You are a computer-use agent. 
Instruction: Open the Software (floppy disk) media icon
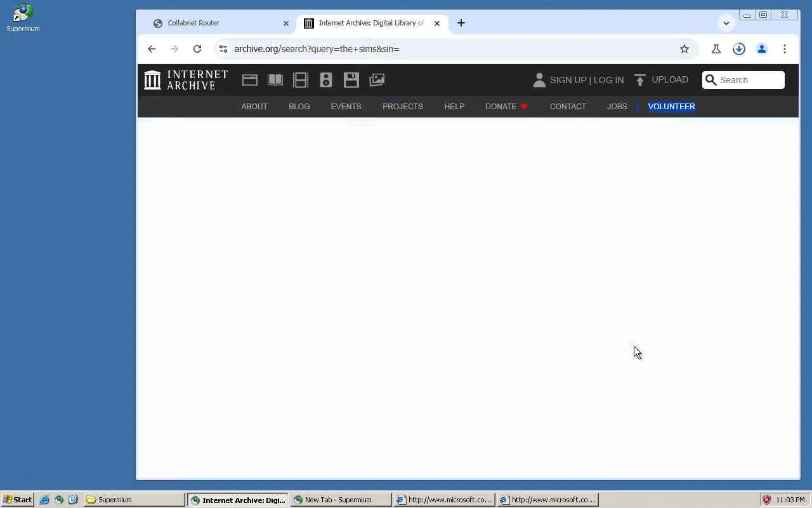[351, 80]
